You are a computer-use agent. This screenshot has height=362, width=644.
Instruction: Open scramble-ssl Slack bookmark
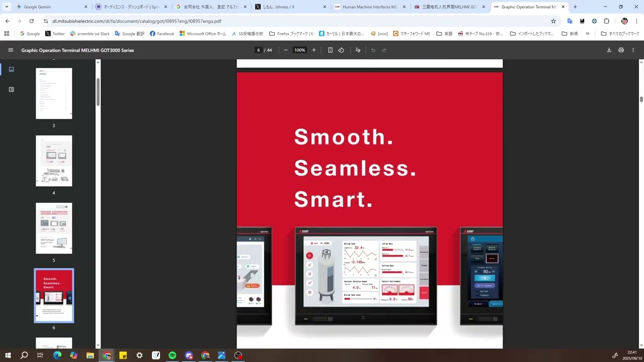point(90,34)
